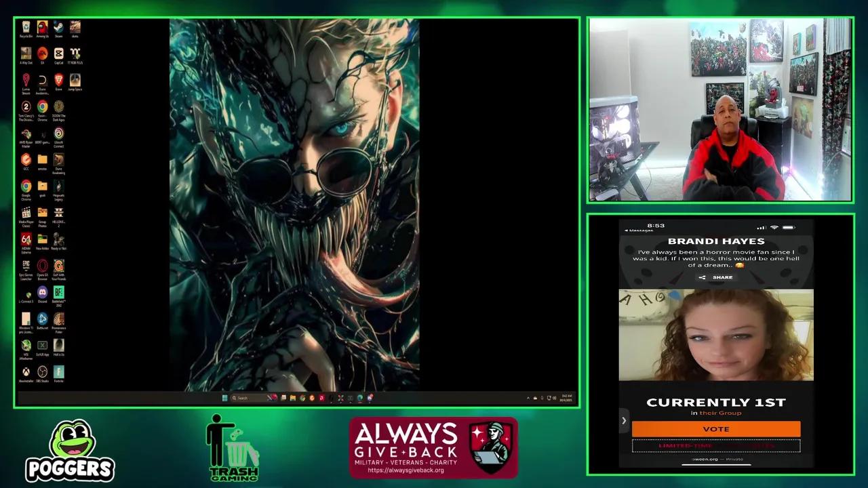The width and height of the screenshot is (868, 488).
Task: Open AIDA64 Extreme desktop icon
Action: coord(26,242)
